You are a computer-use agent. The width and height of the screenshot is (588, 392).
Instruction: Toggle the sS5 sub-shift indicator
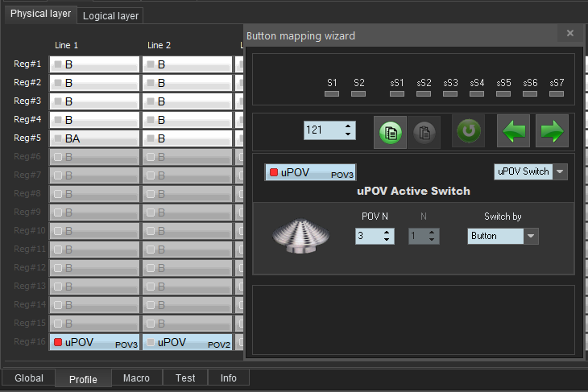click(503, 93)
